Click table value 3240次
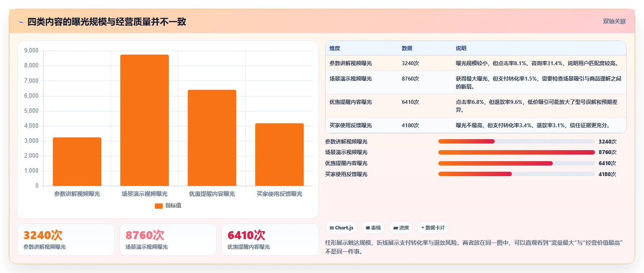Viewport: 644px width, 273px height. pos(410,63)
